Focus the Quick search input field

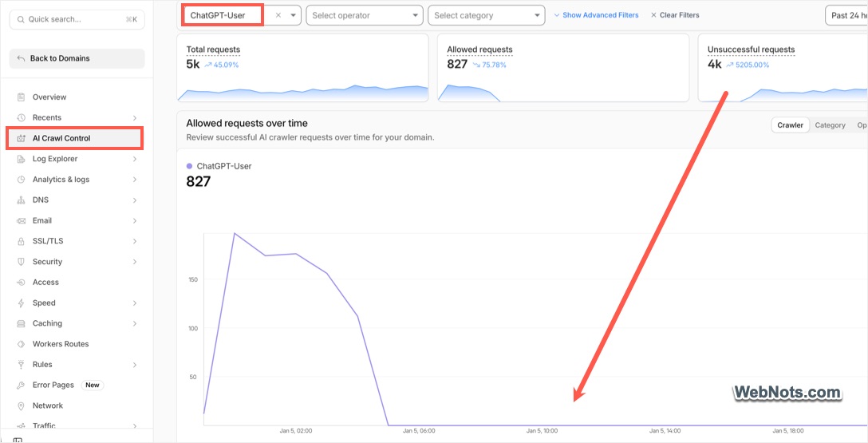(x=77, y=19)
